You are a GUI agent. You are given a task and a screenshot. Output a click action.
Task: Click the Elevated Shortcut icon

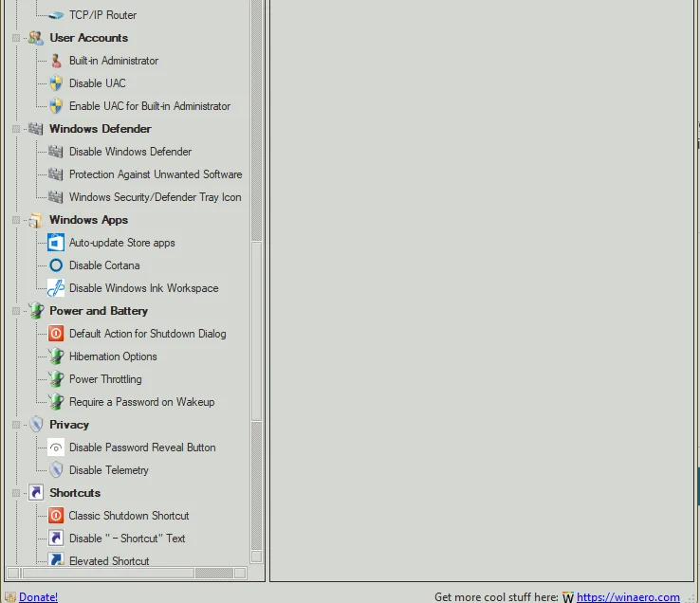56,559
